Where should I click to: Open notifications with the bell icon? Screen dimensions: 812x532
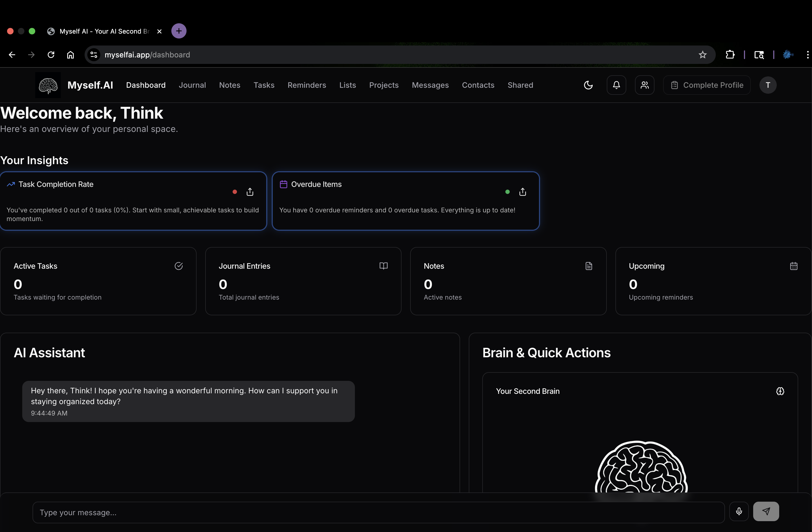pos(616,85)
